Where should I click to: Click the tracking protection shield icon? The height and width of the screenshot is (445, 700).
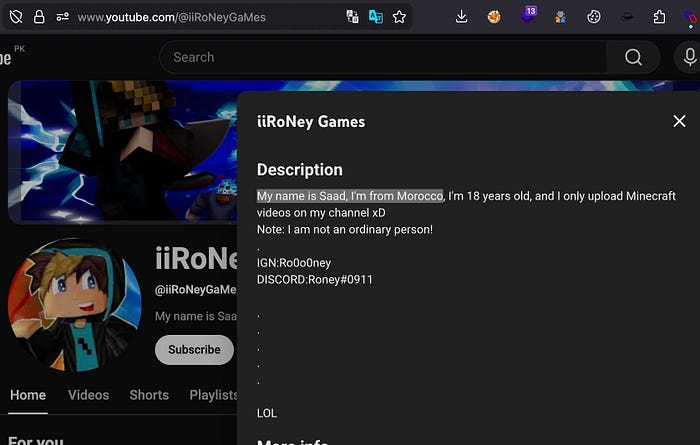tap(16, 17)
